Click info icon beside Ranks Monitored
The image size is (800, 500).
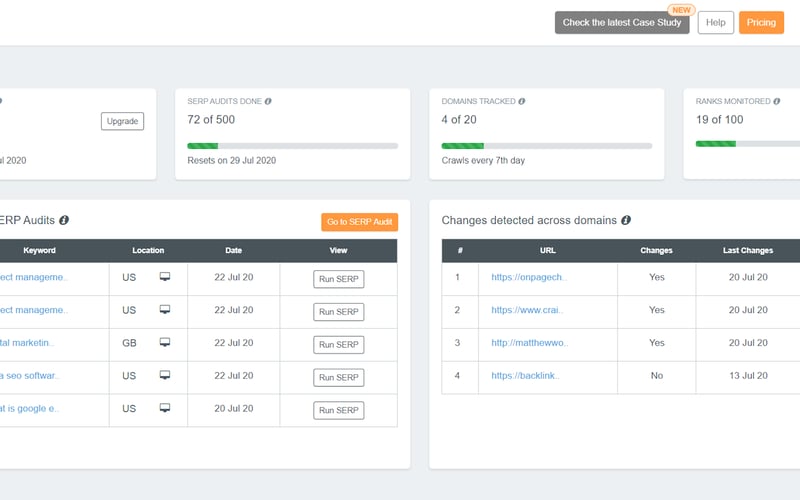click(x=777, y=102)
